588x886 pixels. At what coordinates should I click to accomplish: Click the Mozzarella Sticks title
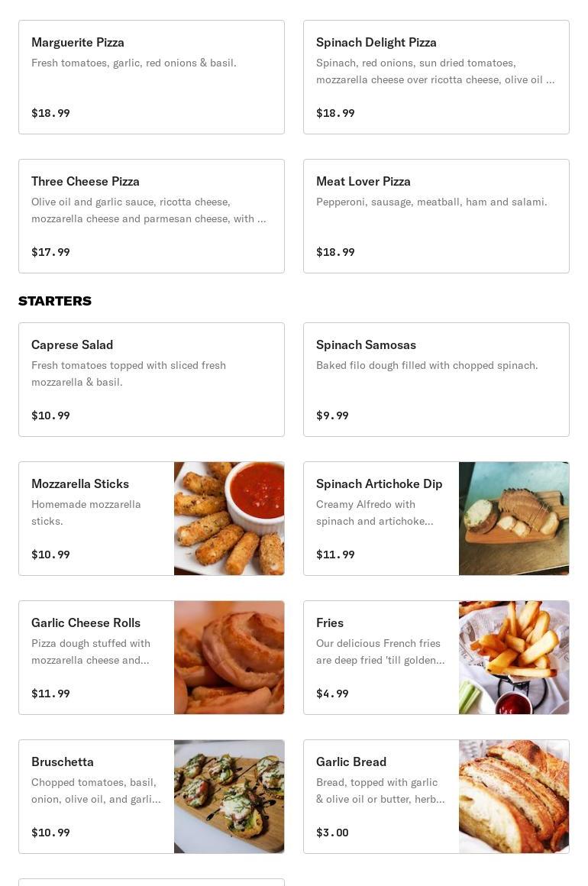(x=80, y=483)
